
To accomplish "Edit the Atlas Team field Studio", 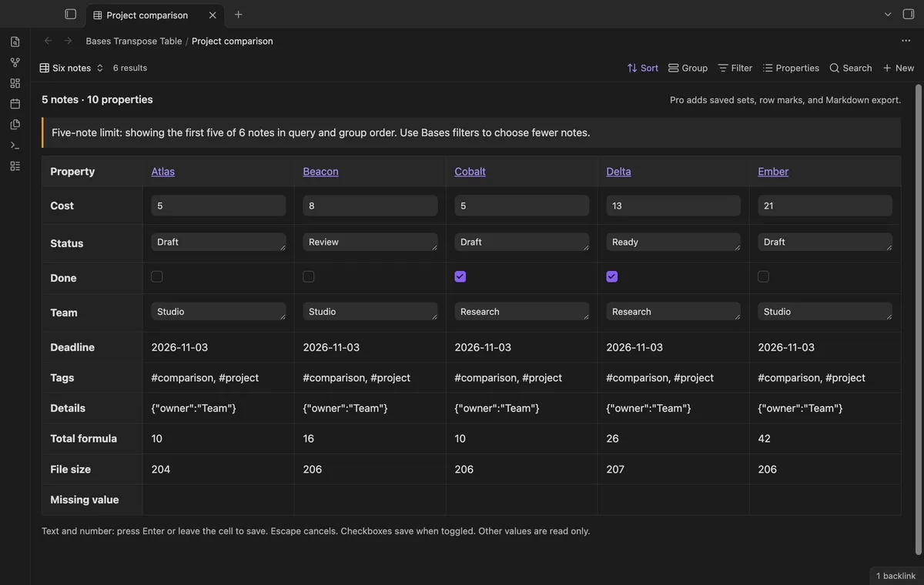I will [x=219, y=312].
